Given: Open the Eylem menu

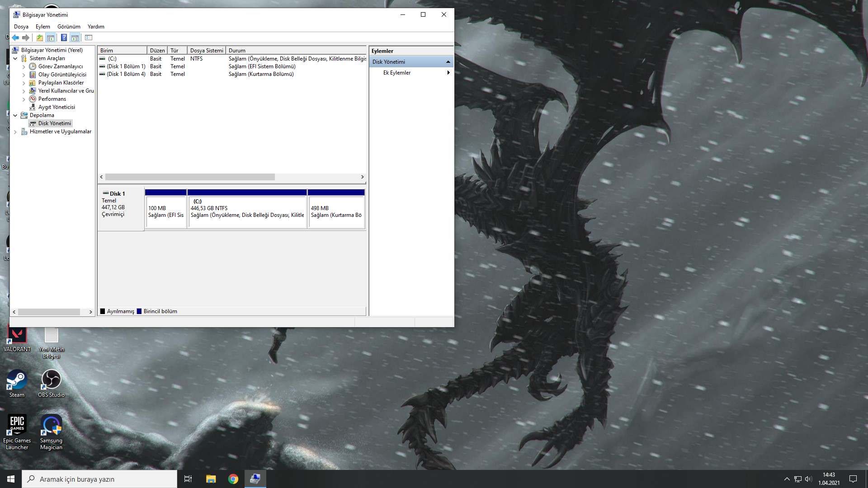Looking at the screenshot, I should [43, 27].
